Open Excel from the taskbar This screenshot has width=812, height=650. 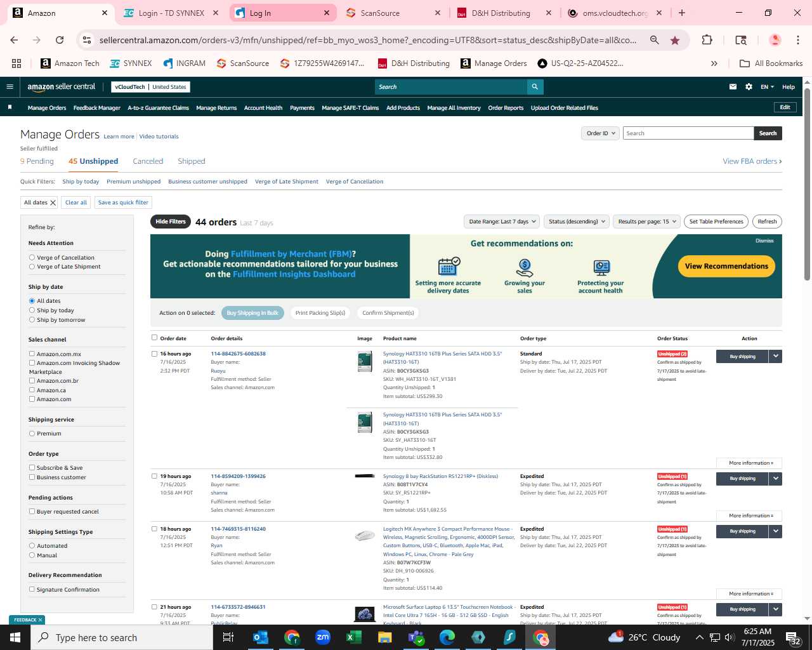[354, 637]
